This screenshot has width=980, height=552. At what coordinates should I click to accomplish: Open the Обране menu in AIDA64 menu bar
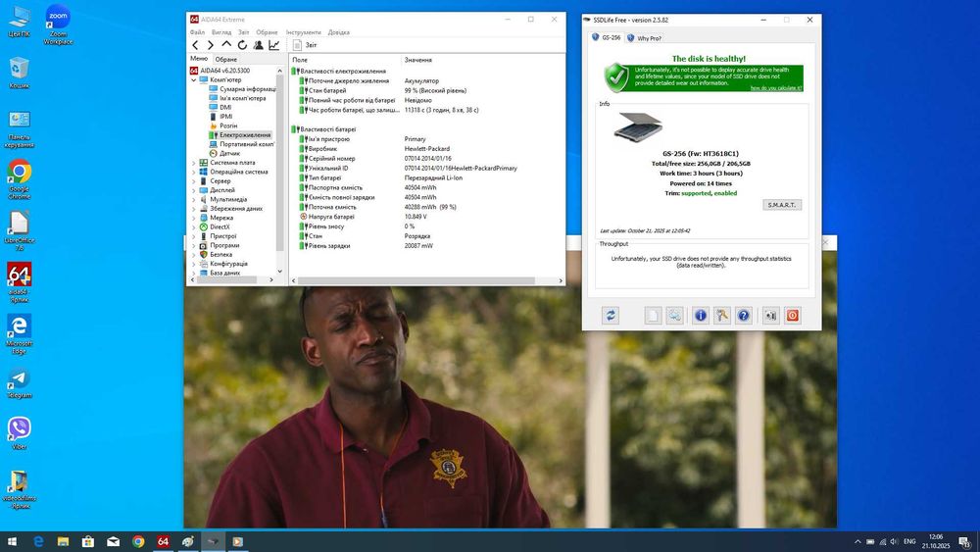[x=267, y=32]
